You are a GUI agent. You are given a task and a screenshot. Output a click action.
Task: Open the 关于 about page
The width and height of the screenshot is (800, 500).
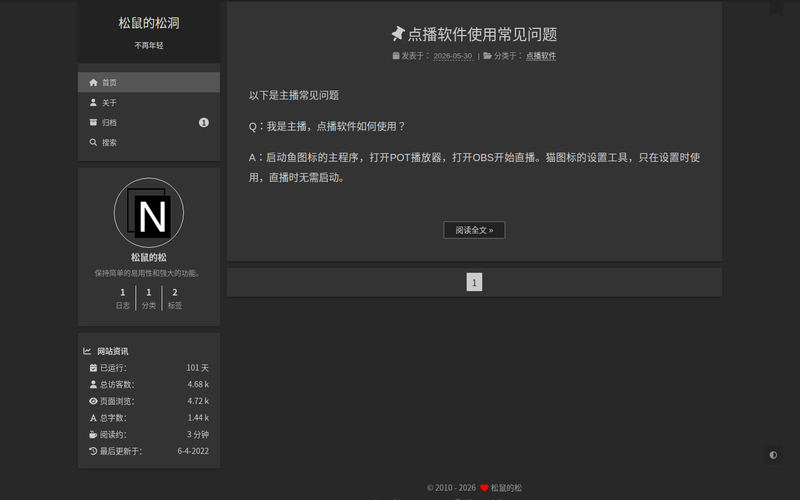pos(148,103)
